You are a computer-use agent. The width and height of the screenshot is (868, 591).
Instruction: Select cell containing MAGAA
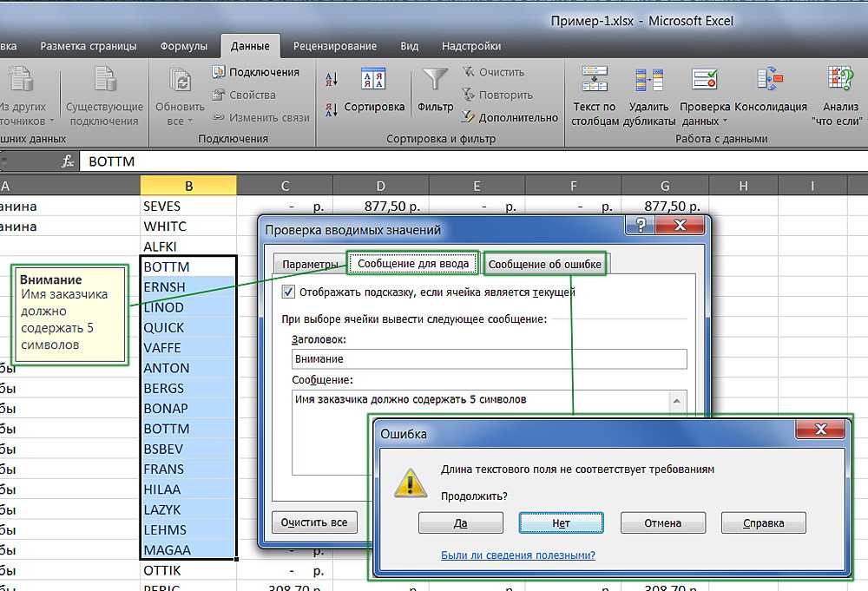tap(188, 549)
